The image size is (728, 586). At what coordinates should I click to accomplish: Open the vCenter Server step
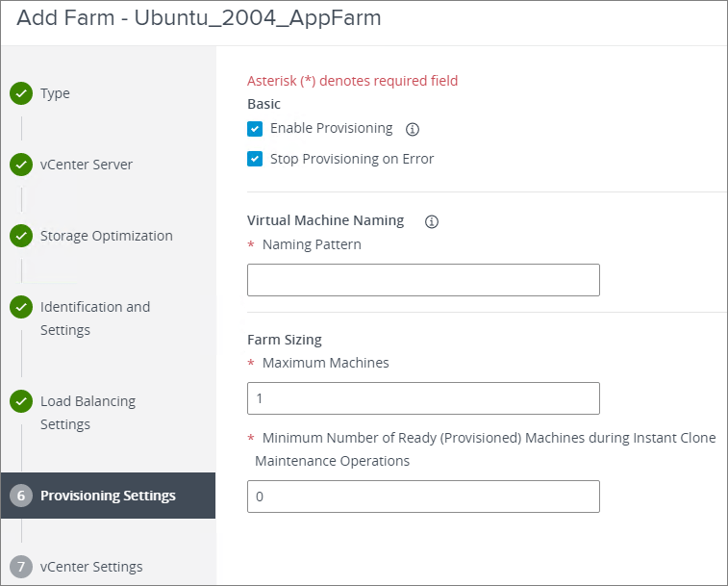[87, 165]
